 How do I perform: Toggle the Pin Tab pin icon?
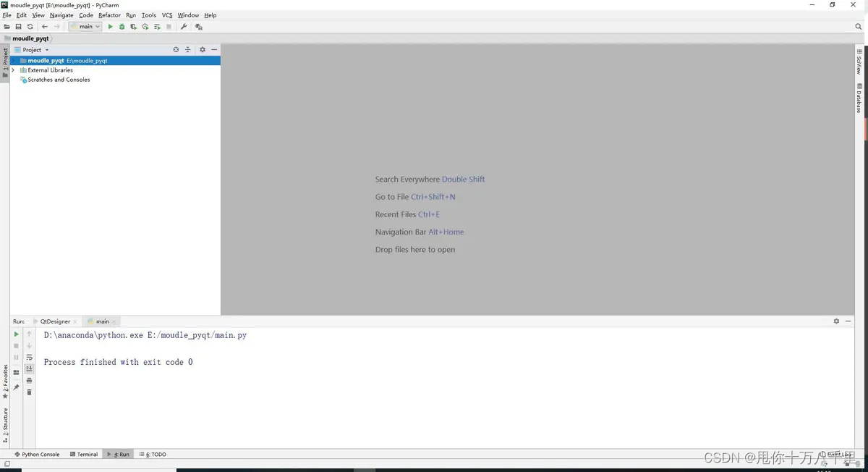tap(17, 387)
